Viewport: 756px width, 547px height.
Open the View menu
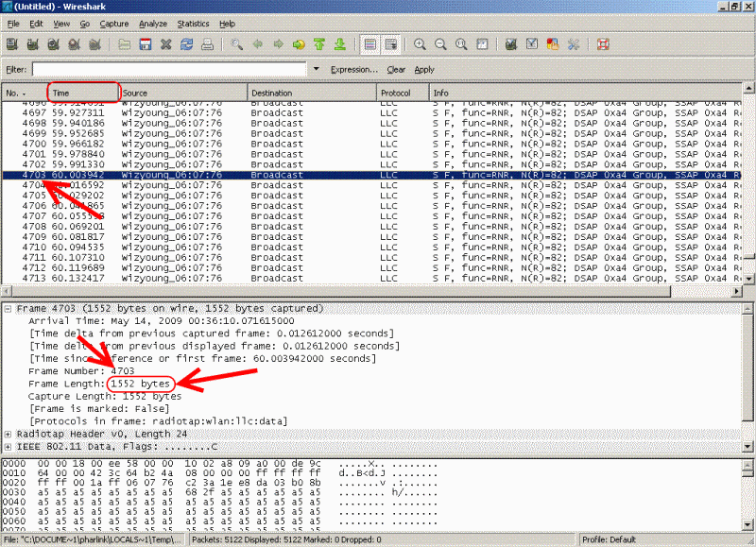61,24
